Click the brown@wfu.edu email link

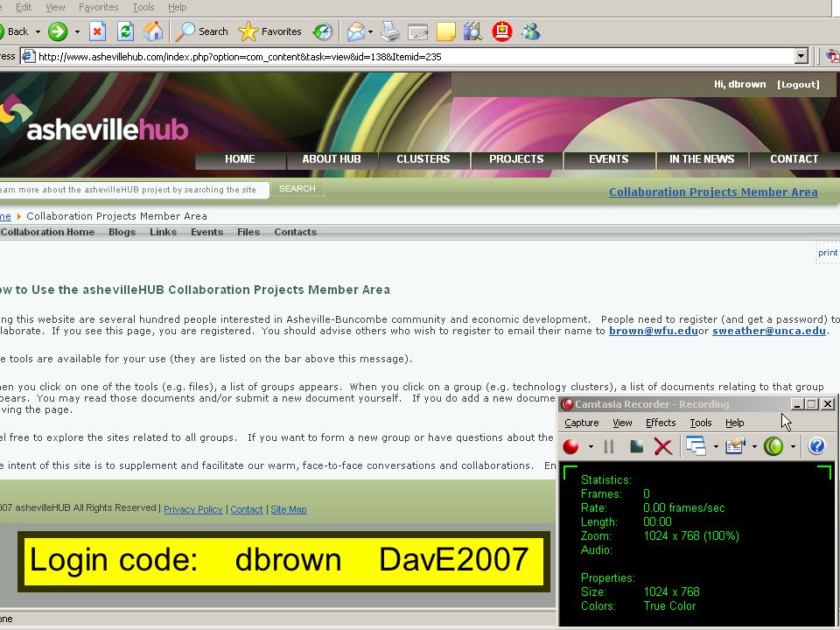(x=654, y=331)
